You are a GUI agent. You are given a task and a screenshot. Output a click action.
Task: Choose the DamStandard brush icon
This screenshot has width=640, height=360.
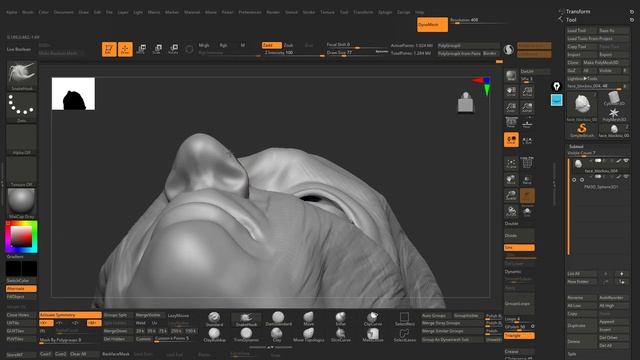tap(278, 319)
